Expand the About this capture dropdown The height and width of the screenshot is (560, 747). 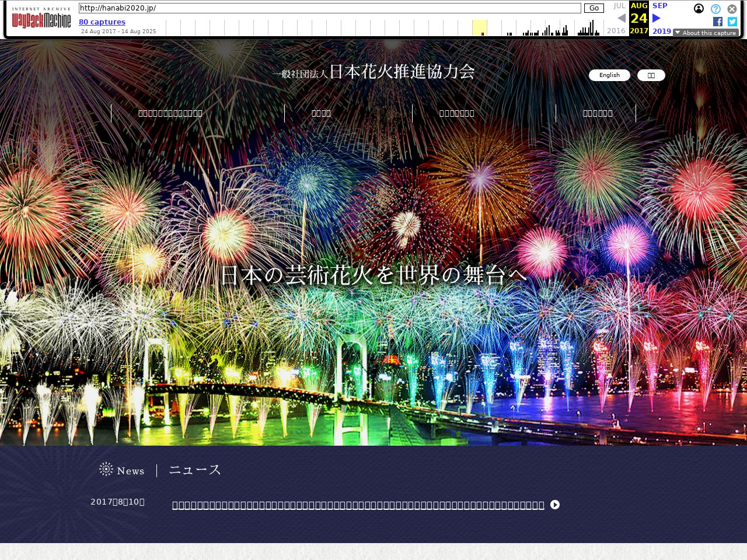coord(706,33)
